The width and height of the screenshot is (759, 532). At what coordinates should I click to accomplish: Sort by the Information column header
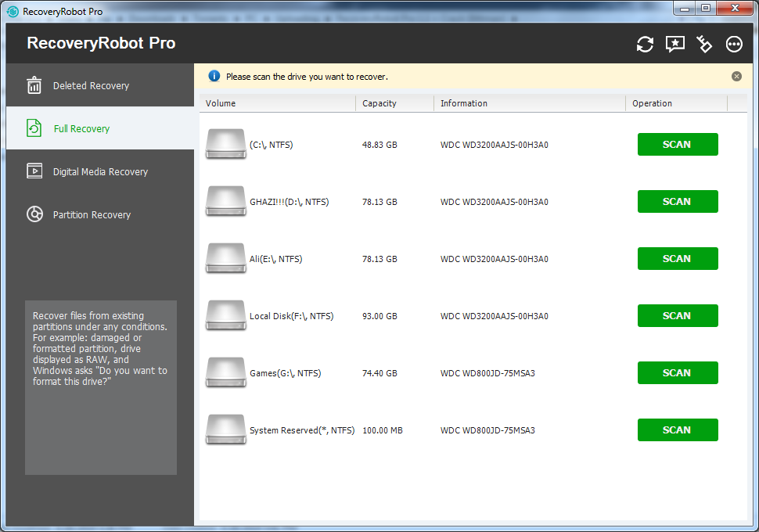(x=530, y=103)
